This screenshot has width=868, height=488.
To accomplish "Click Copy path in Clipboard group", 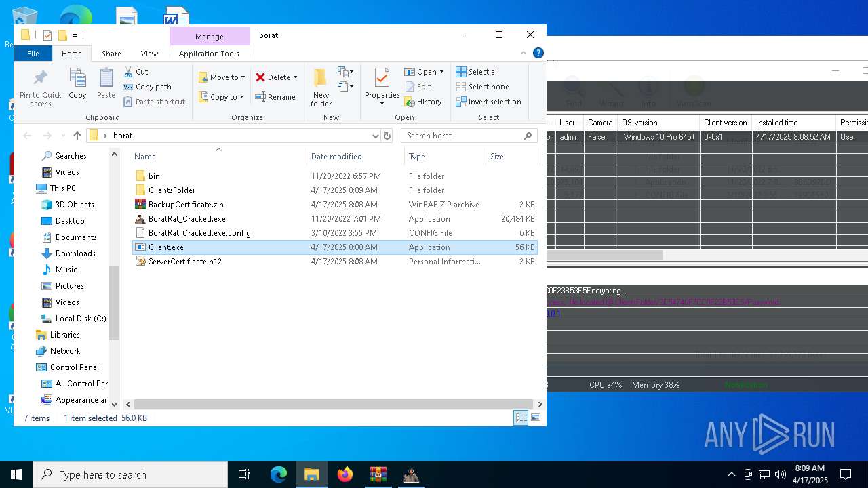I will (147, 87).
